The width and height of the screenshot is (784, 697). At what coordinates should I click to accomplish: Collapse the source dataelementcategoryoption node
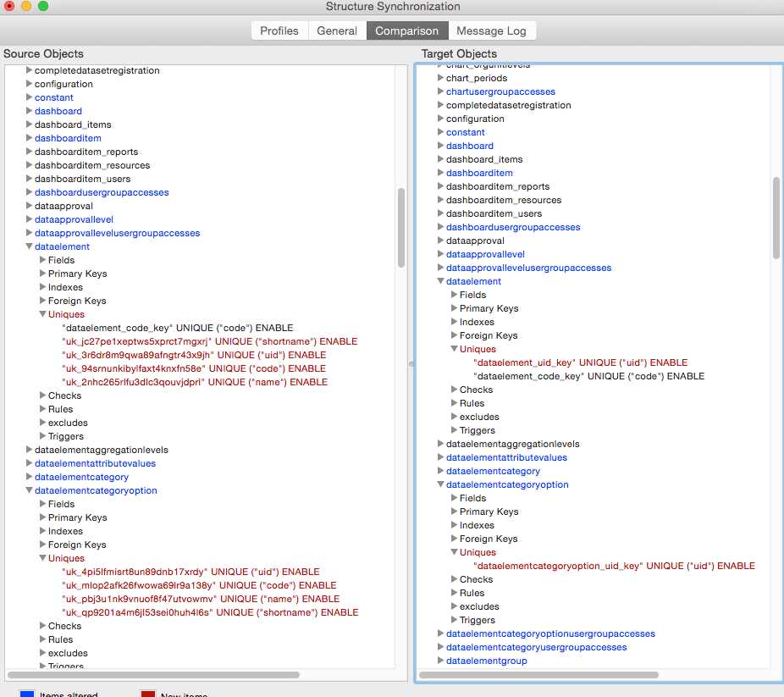[30, 490]
